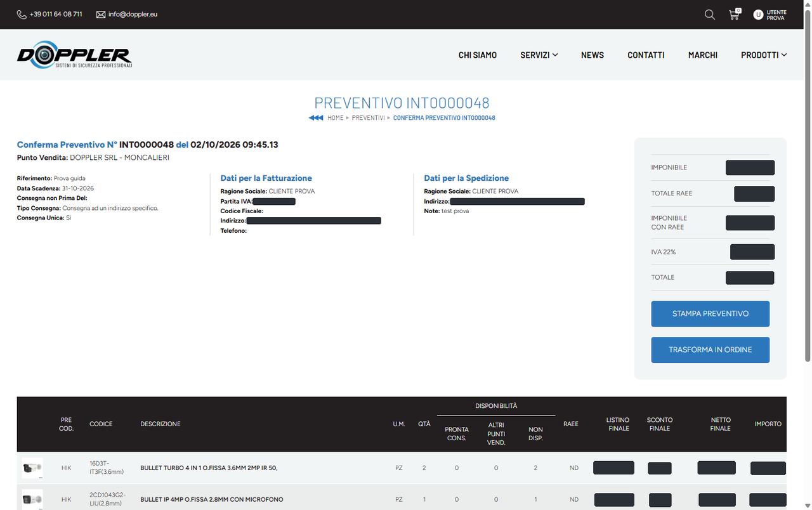Click the email envelope icon
812x510 pixels.
click(101, 14)
